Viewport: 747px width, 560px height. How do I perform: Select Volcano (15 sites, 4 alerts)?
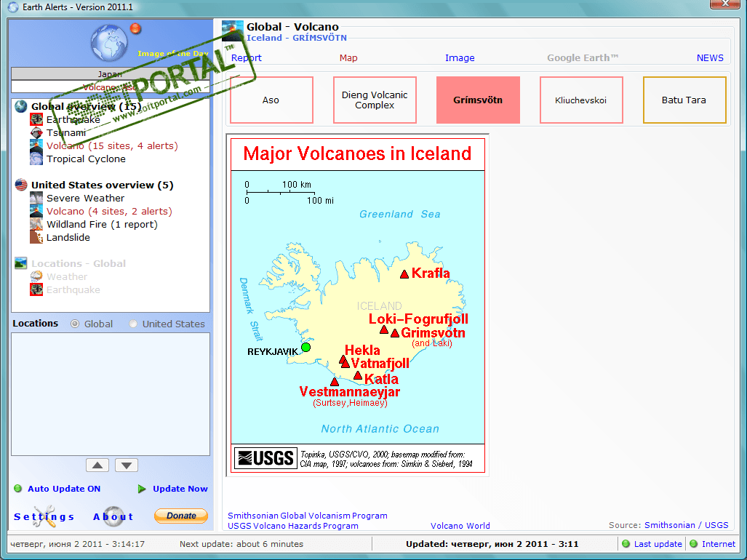(x=112, y=145)
